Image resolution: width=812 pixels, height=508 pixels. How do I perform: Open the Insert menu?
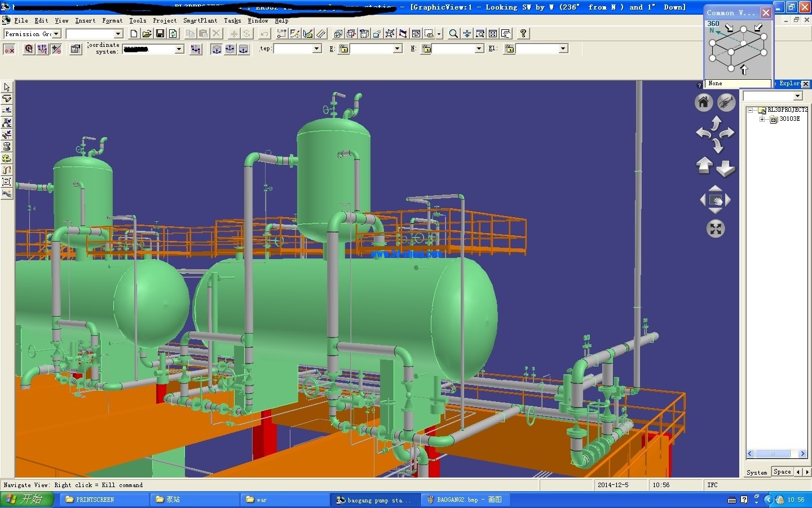[x=85, y=21]
